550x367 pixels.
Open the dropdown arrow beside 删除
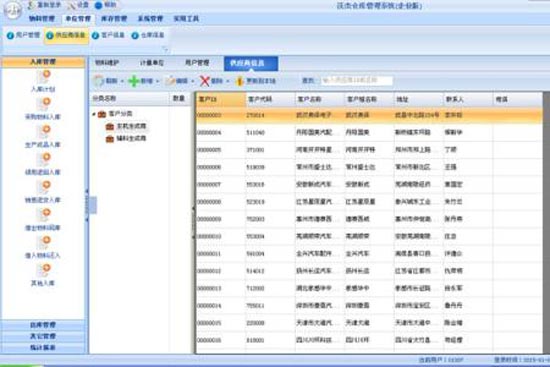(228, 81)
